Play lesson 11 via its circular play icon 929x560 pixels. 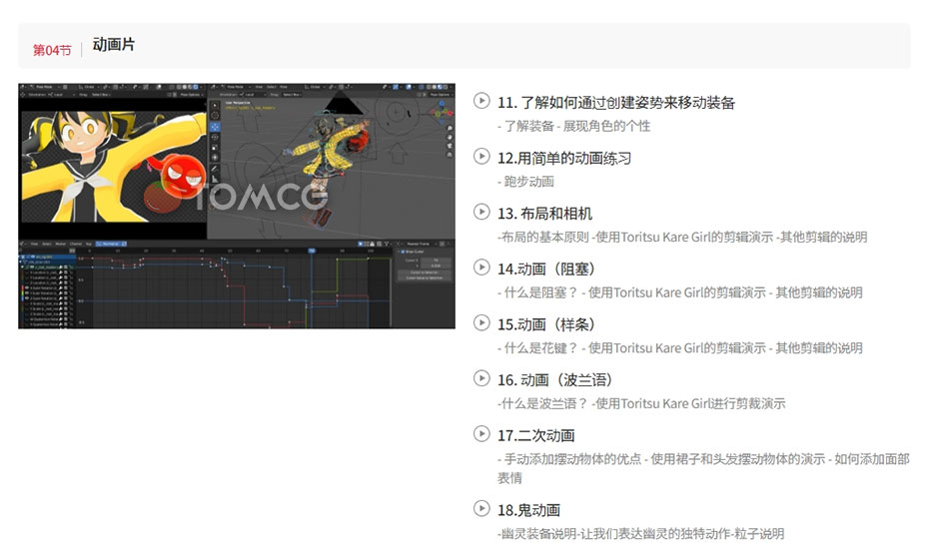pos(481,101)
